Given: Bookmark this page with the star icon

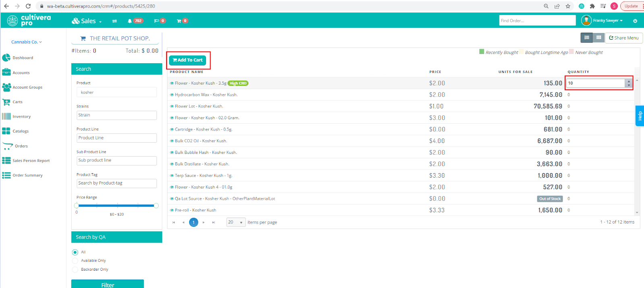Looking at the screenshot, I should click(568, 6).
